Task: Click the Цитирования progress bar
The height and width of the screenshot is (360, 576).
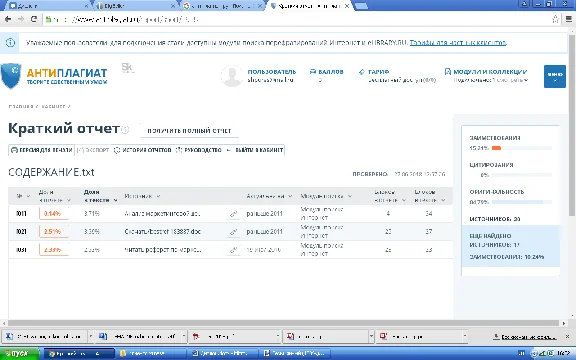Action: (522, 175)
